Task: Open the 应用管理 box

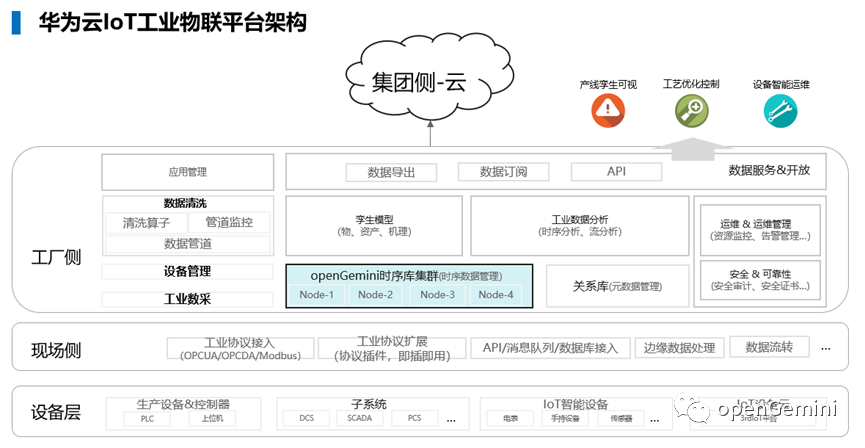Action: pos(188,172)
